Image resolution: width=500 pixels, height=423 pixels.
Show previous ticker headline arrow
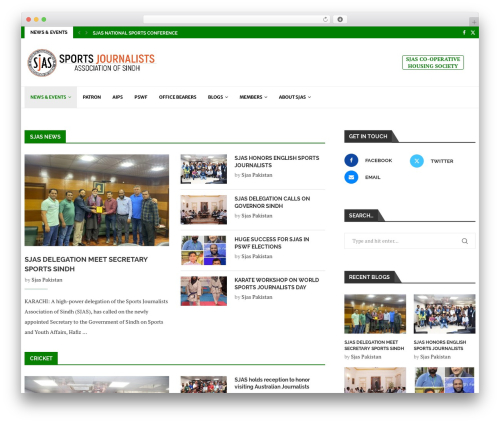click(79, 33)
